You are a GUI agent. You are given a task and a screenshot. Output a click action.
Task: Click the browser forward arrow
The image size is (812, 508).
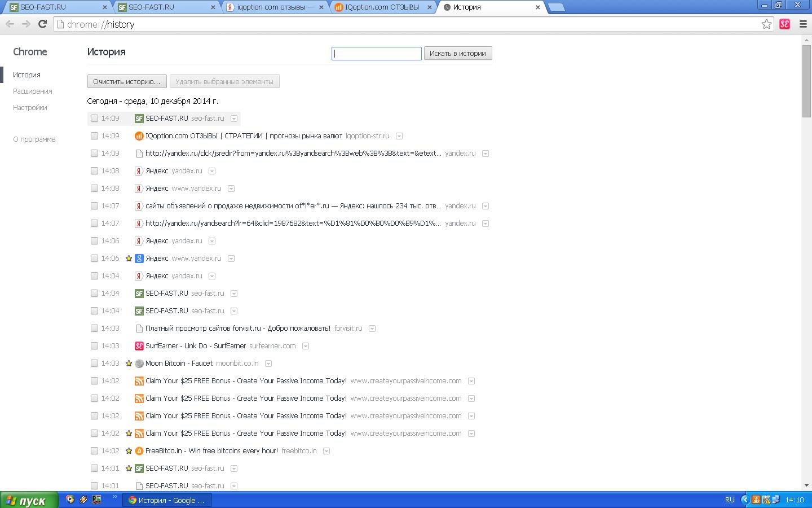point(26,24)
